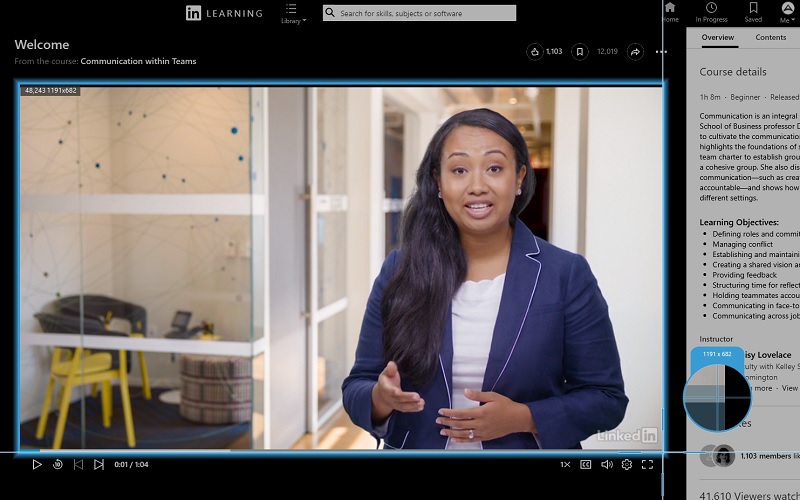The width and height of the screenshot is (800, 500).
Task: Go to the previous video
Action: pos(78,464)
